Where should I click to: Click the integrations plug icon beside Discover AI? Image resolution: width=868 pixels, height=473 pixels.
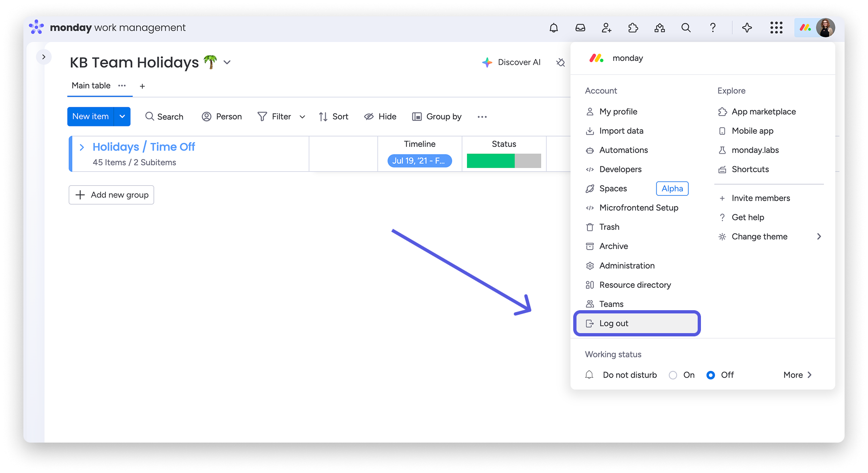point(560,62)
